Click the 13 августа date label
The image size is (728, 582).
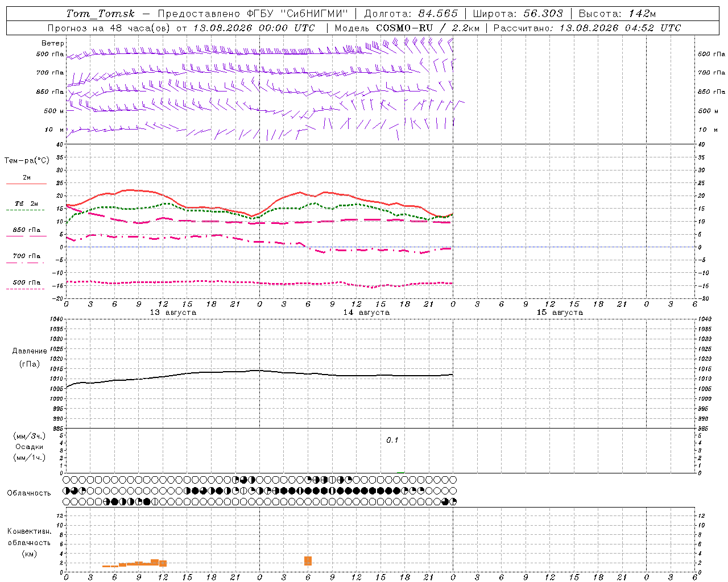(173, 313)
